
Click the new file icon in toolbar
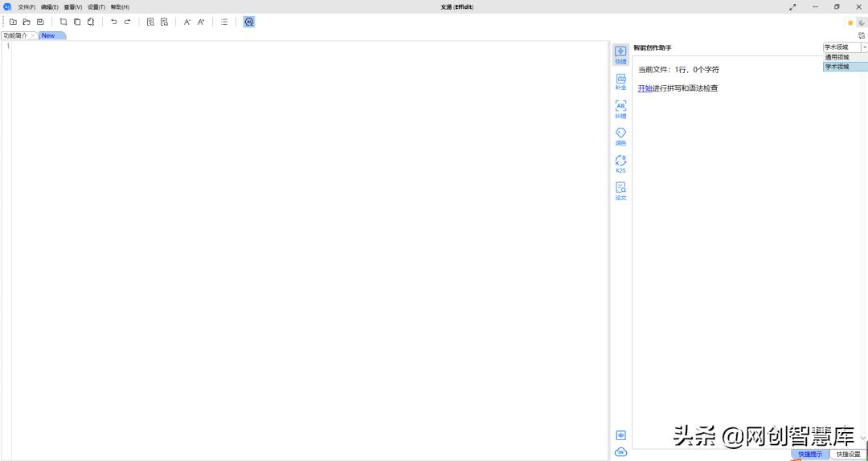[13, 22]
